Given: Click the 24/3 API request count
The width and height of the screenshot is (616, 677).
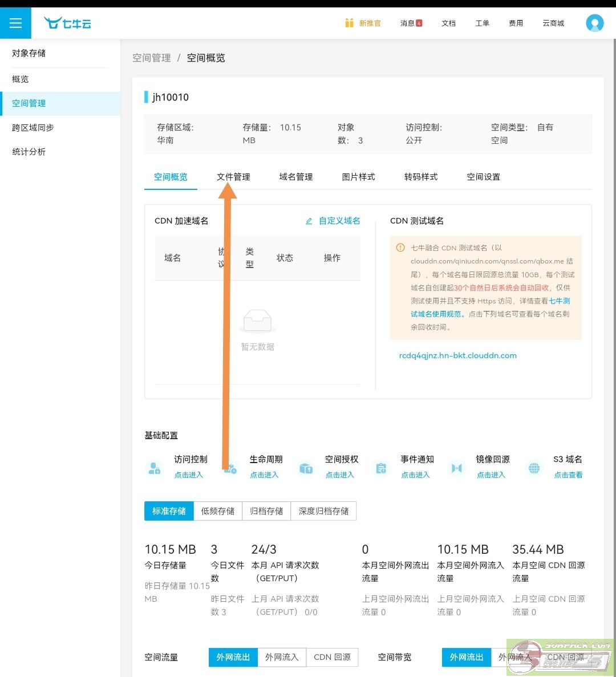Looking at the screenshot, I should [264, 549].
